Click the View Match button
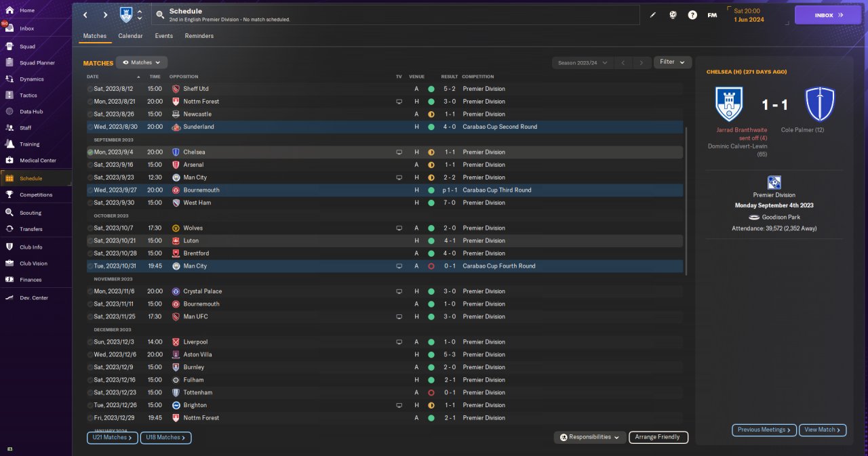Image resolution: width=868 pixels, height=456 pixels. pos(823,430)
